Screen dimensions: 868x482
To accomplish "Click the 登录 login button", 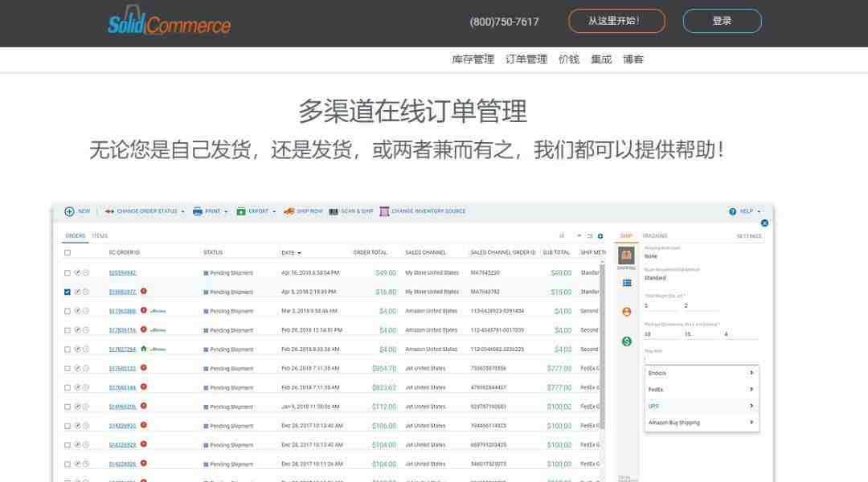I will pos(722,21).
